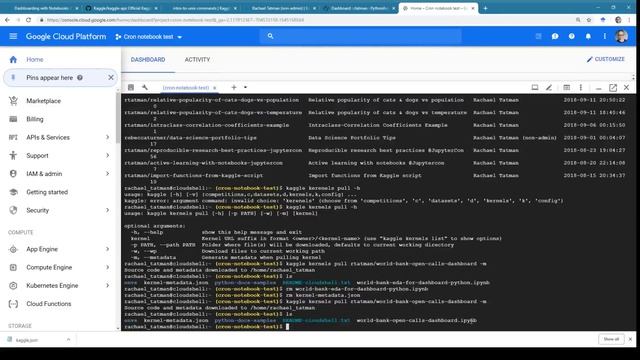This screenshot has width=640, height=360.
Task: Open the Google Cloud navigation hamburger menu
Action: (13, 36)
